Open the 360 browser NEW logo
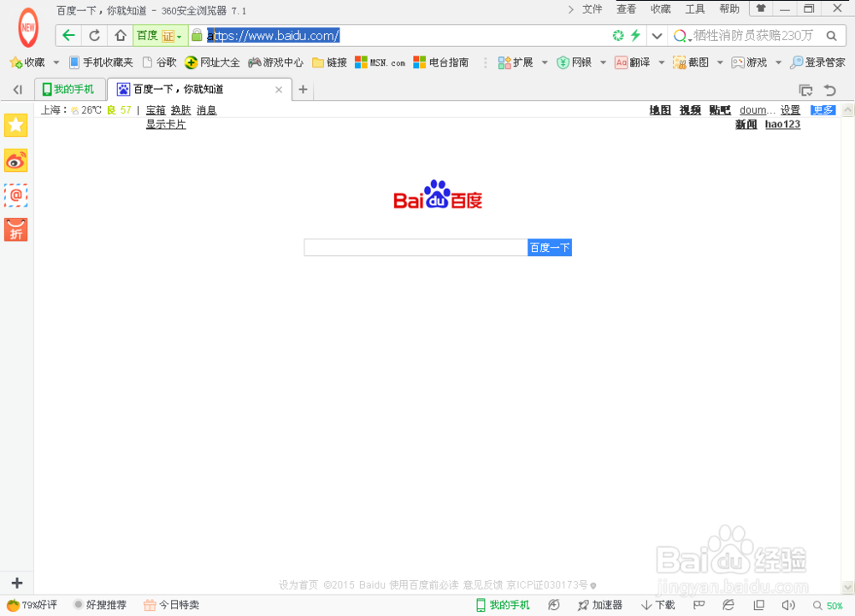The width and height of the screenshot is (855, 616). pyautogui.click(x=28, y=28)
